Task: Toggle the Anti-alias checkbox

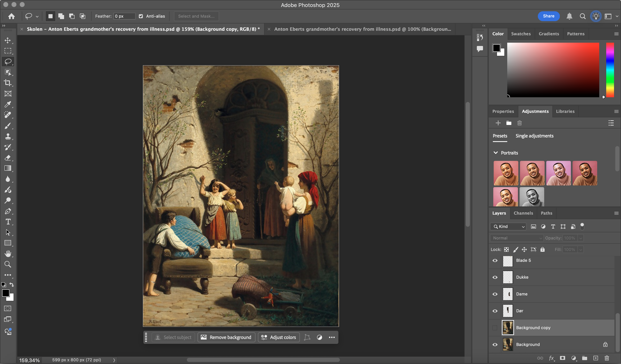Action: click(x=141, y=16)
